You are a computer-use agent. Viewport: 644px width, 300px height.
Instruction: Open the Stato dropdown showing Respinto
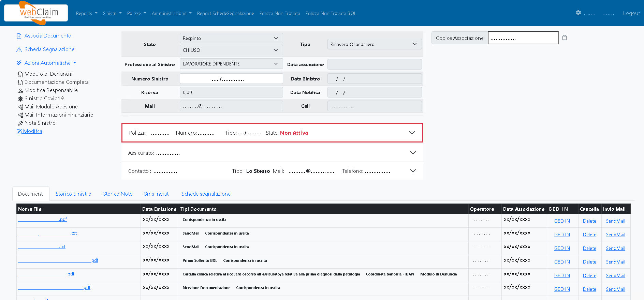click(231, 38)
